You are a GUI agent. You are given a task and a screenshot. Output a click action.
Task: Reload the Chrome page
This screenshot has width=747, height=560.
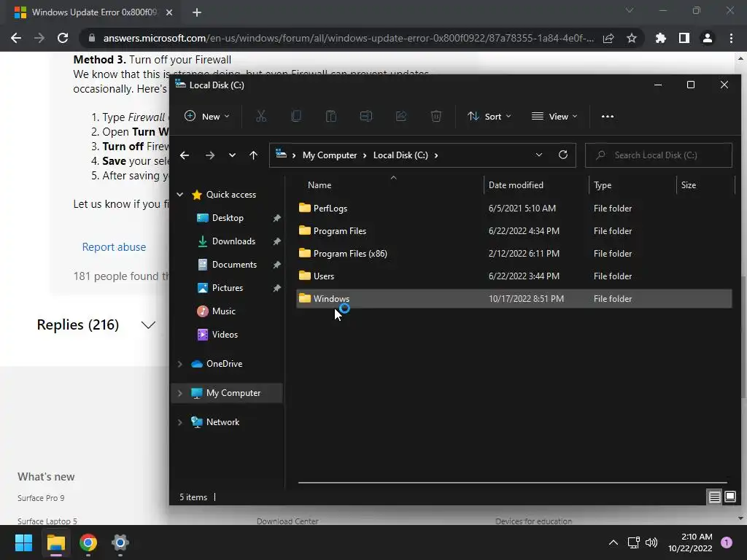(x=63, y=38)
